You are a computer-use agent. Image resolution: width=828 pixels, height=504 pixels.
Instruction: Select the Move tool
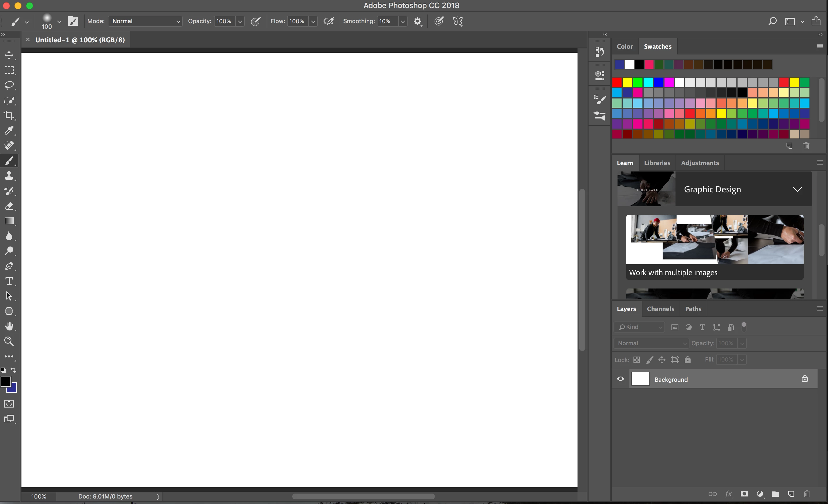click(9, 55)
